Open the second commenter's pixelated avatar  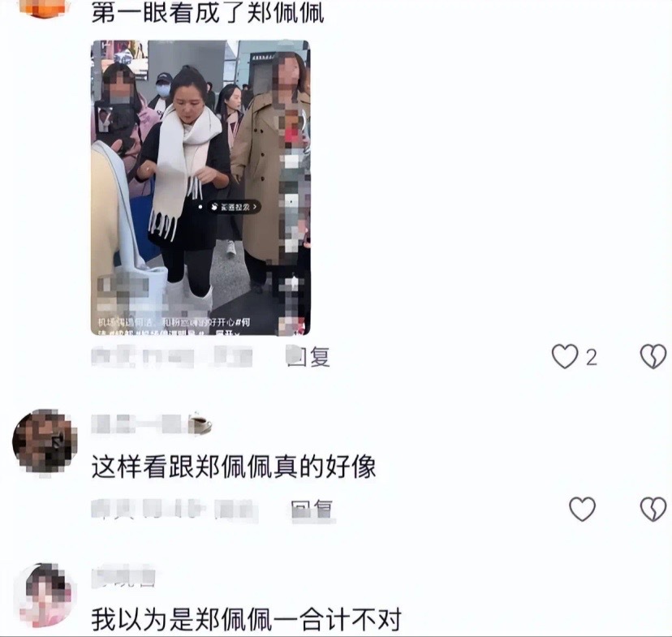45,441
